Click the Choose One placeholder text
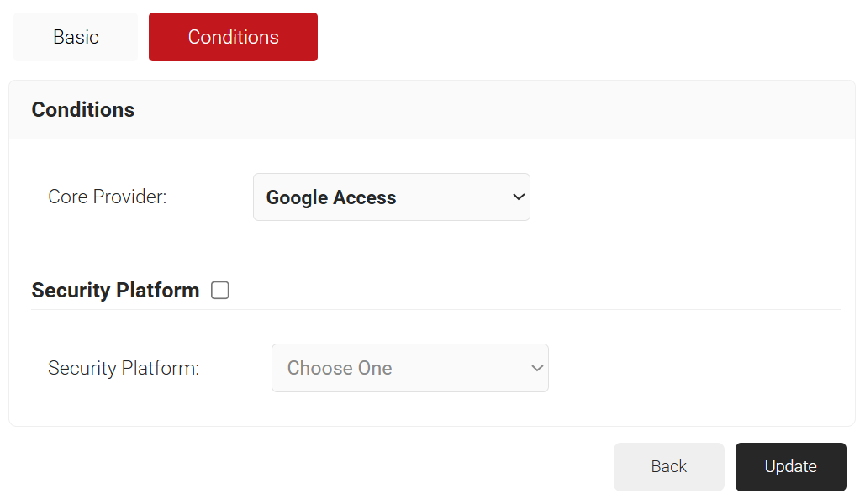865x504 pixels. click(340, 368)
